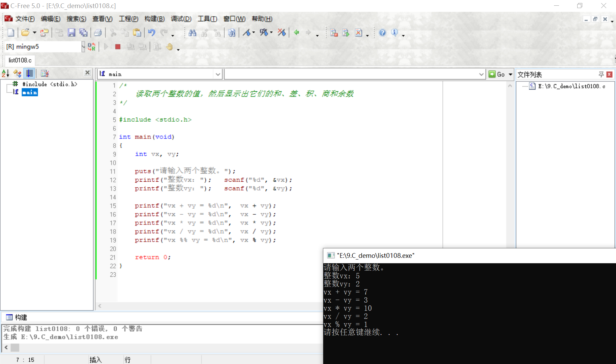The image size is (616, 364).
Task: Expand the main function selector dropdown
Action: [218, 74]
